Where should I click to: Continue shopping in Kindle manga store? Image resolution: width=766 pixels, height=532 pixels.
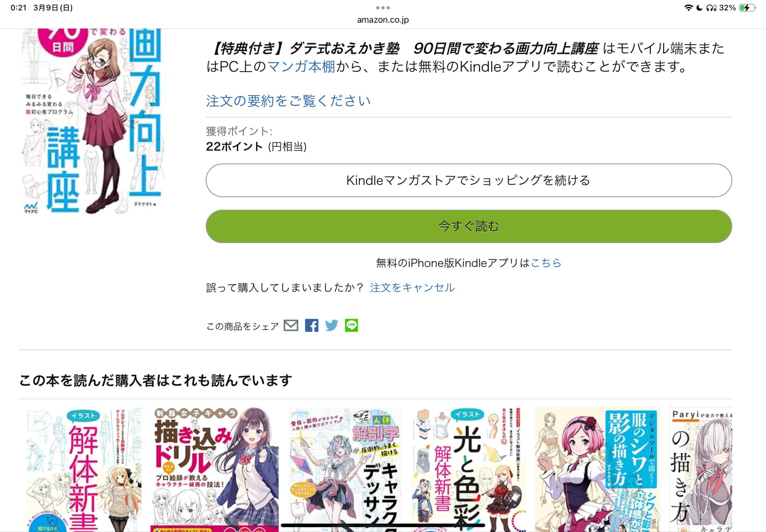tap(469, 180)
